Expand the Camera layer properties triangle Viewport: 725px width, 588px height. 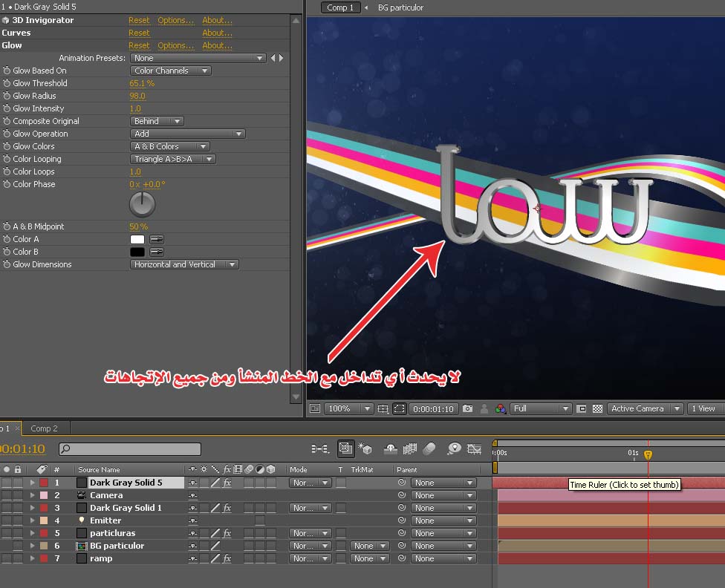click(32, 495)
